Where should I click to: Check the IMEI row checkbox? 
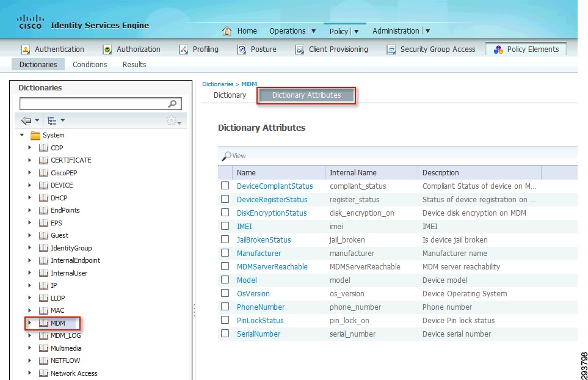[x=225, y=226]
